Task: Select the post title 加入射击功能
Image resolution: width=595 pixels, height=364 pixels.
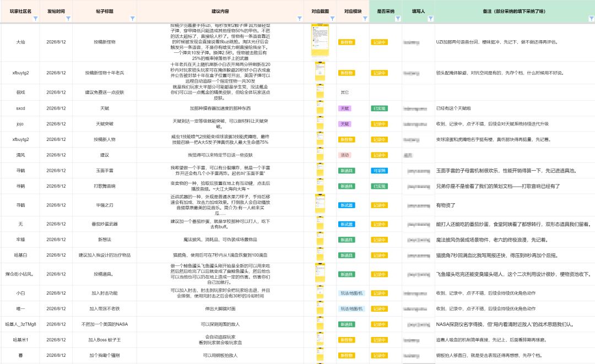Action: pyautogui.click(x=104, y=293)
